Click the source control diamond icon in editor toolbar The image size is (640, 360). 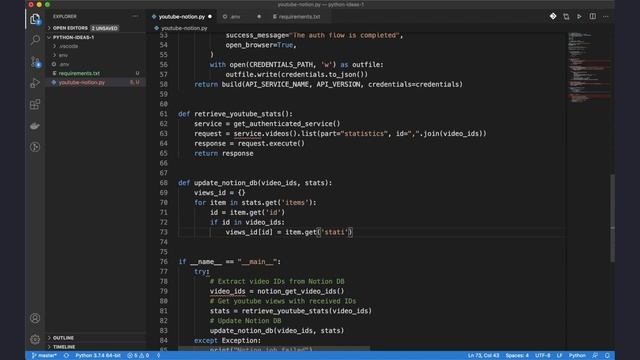coord(553,16)
